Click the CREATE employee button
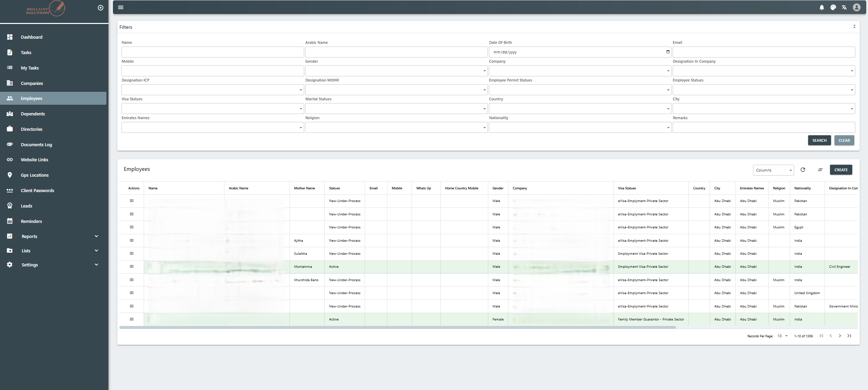 click(841, 170)
